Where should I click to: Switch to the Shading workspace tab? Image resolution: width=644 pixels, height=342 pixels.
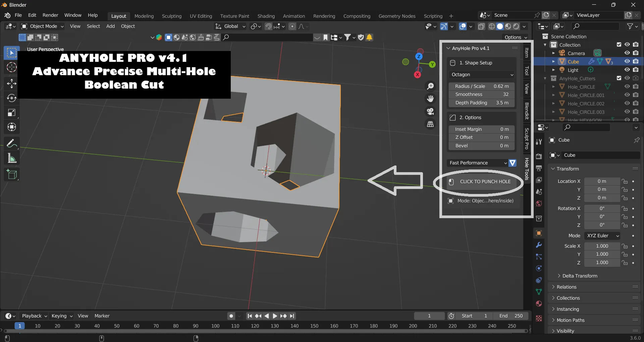[x=266, y=16]
